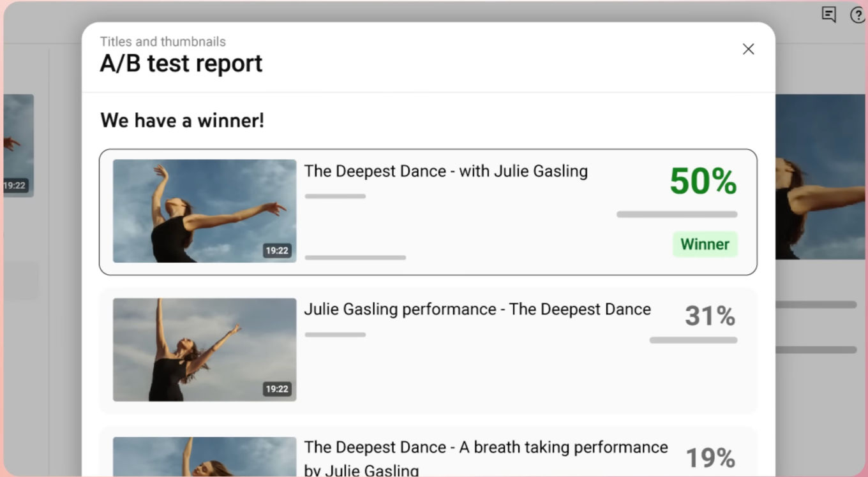Select the winning thumbnail with 50% result

click(205, 211)
